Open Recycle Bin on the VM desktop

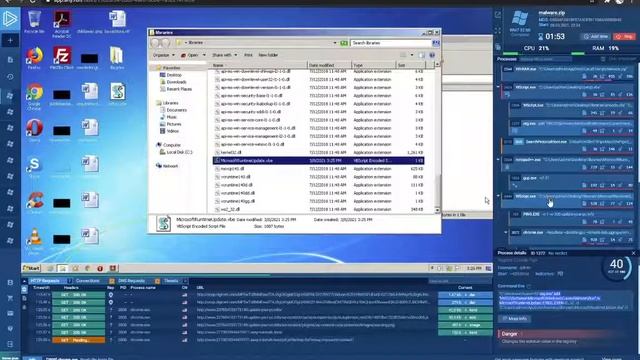pos(34,22)
